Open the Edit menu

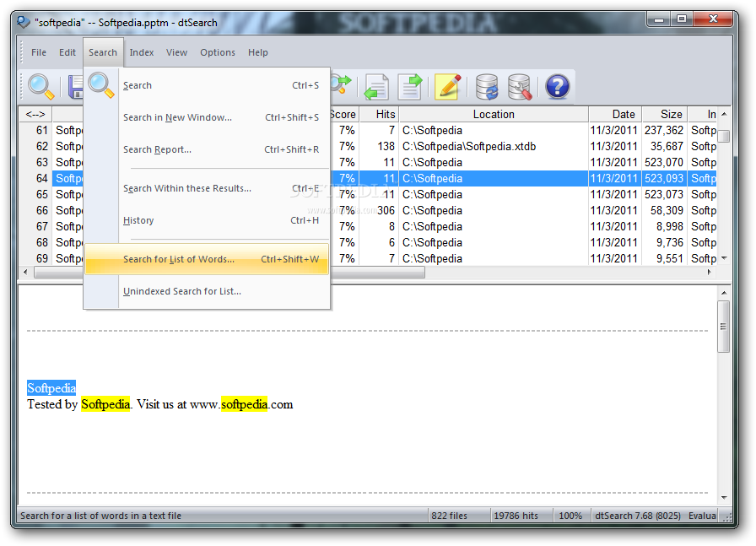point(67,52)
